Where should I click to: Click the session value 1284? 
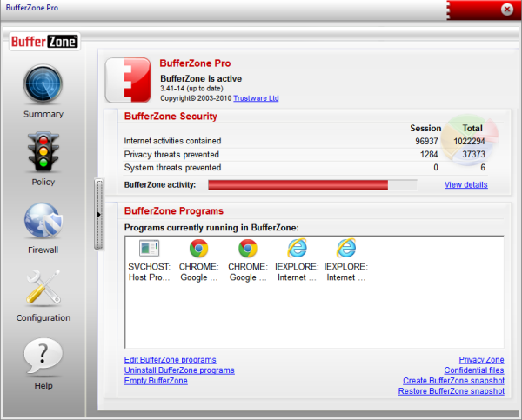(x=429, y=155)
